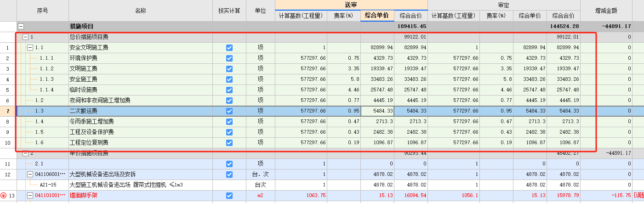Click the 大型施工机械设备进出场 履带式挖掘机 cell
Image resolution: width=644 pixels, height=203 pixels.
tap(141, 185)
